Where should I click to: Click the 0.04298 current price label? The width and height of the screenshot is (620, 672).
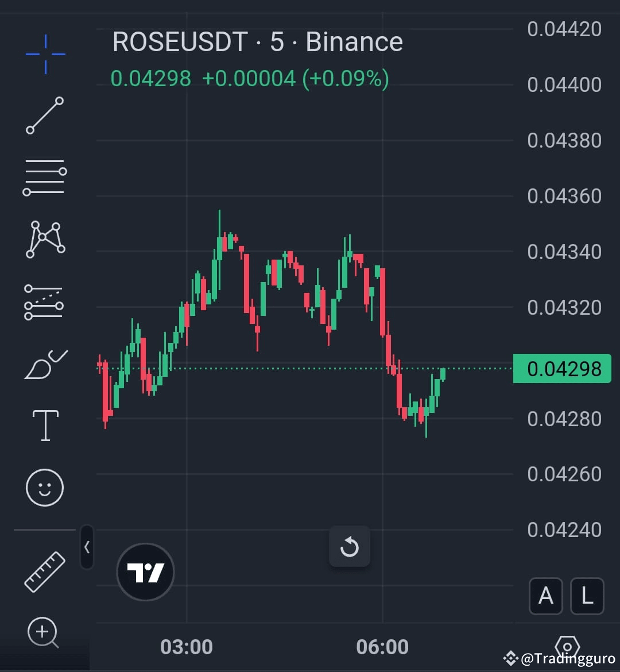[x=561, y=369]
